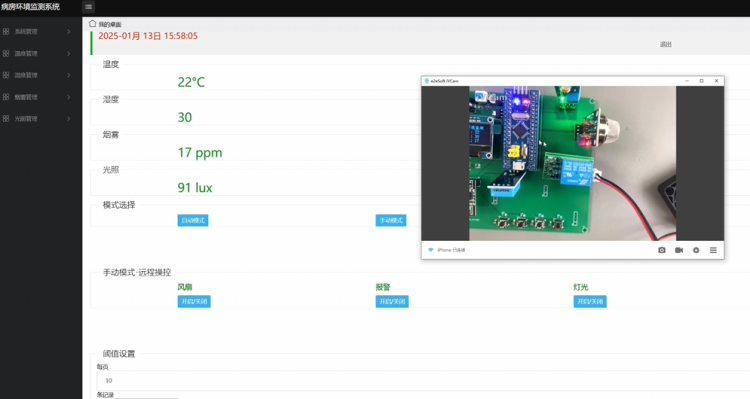Viewport: 750px width, 399px height.
Task: Click the 退出 logout link
Action: (x=666, y=44)
